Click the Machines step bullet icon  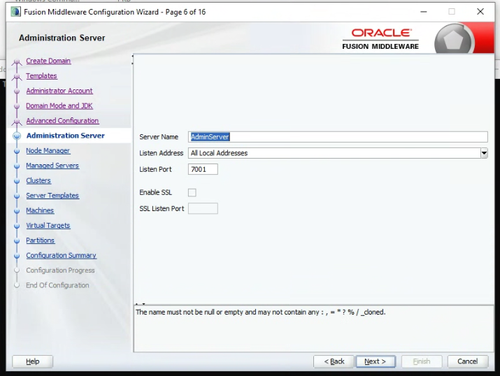[17, 211]
